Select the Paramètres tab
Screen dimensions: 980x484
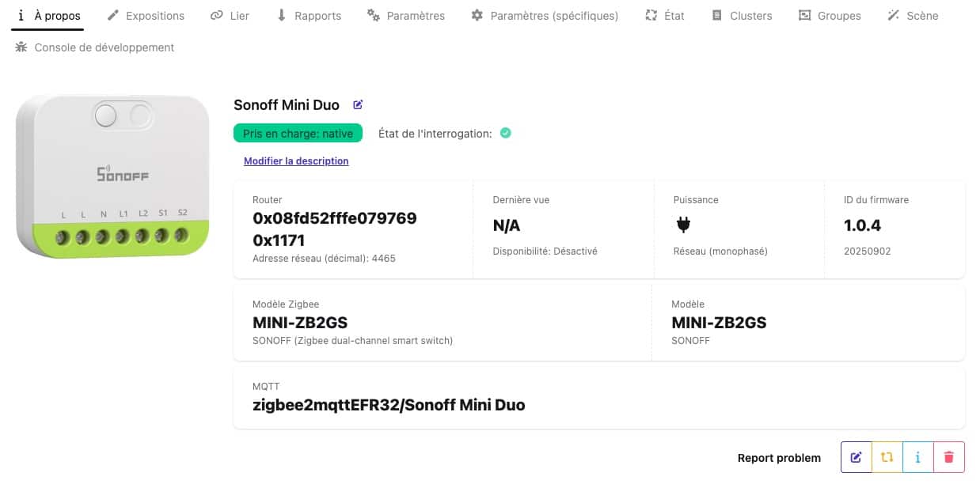coord(406,16)
